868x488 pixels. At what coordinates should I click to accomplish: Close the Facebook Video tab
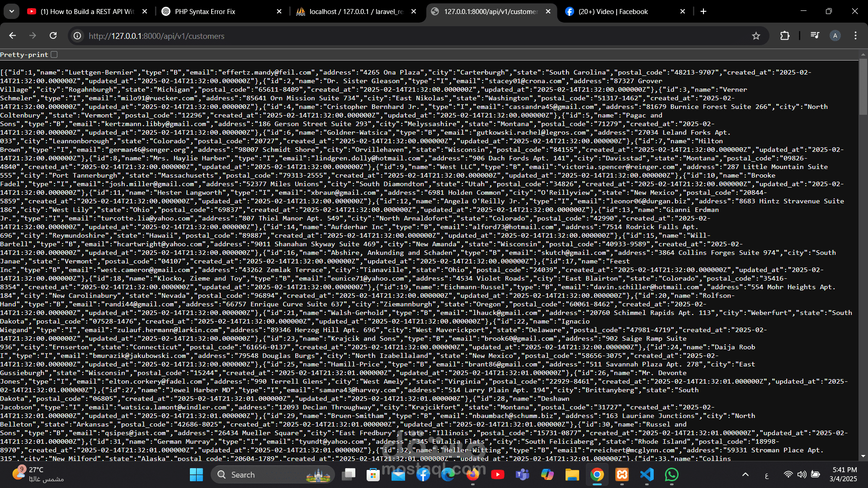pyautogui.click(x=683, y=12)
